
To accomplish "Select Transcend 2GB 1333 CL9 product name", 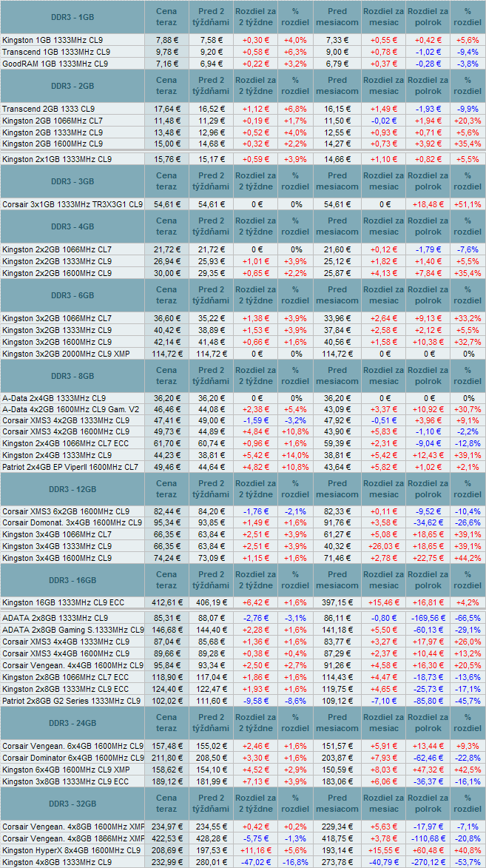I will click(49, 109).
